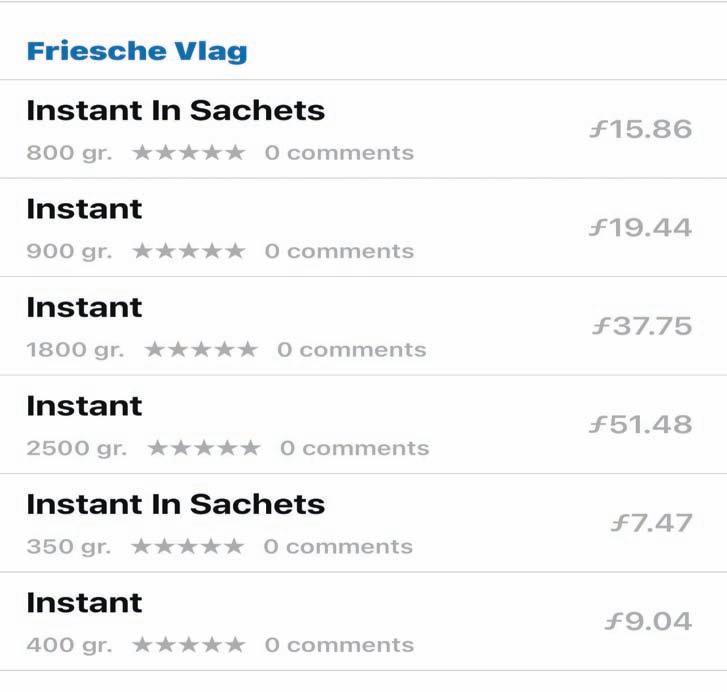Tap the ƒ15.86 price
The width and height of the screenshot is (727, 692).
(x=641, y=129)
